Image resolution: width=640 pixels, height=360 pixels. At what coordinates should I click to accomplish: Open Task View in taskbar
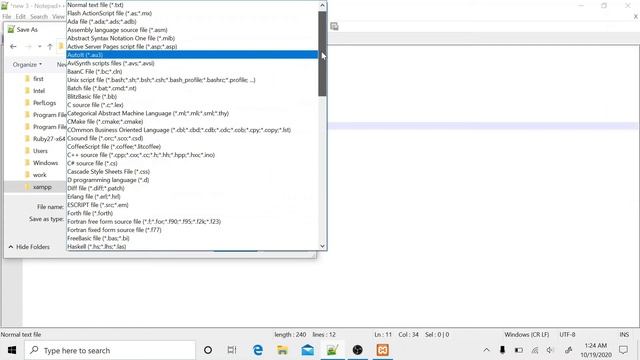coord(232,350)
